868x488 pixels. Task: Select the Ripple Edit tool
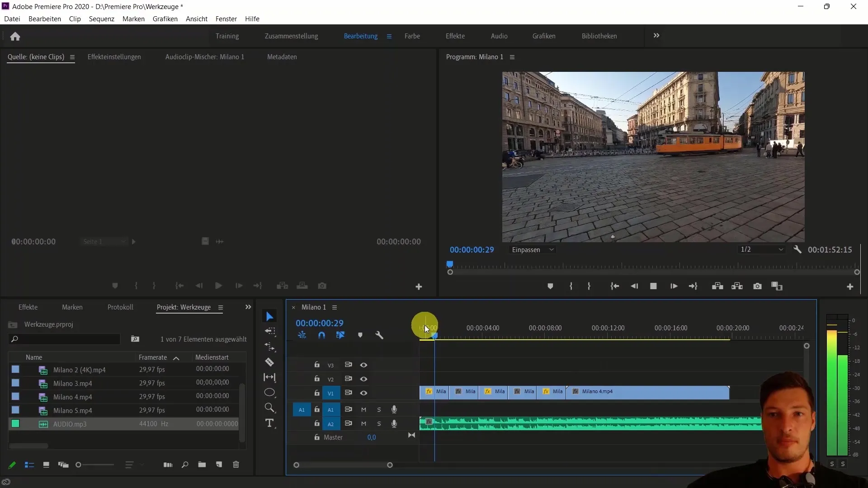270,347
